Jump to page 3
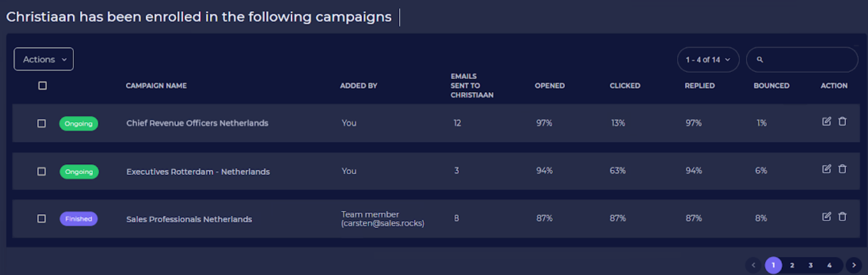The width and height of the screenshot is (868, 275). tap(811, 265)
